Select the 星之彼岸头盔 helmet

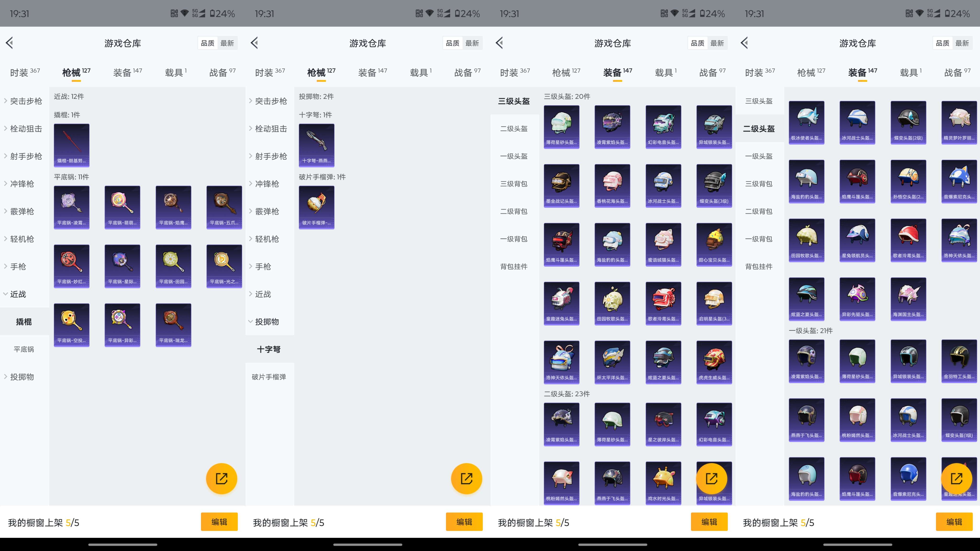pyautogui.click(x=663, y=424)
